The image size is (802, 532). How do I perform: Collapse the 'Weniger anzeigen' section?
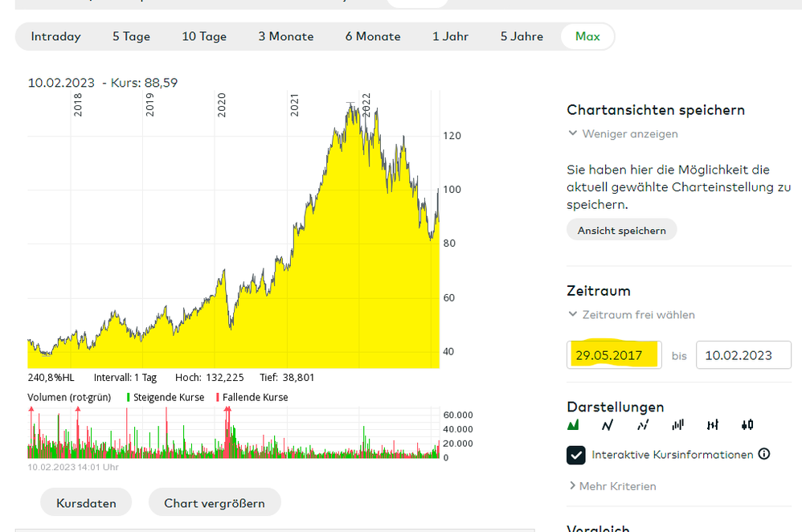[624, 134]
